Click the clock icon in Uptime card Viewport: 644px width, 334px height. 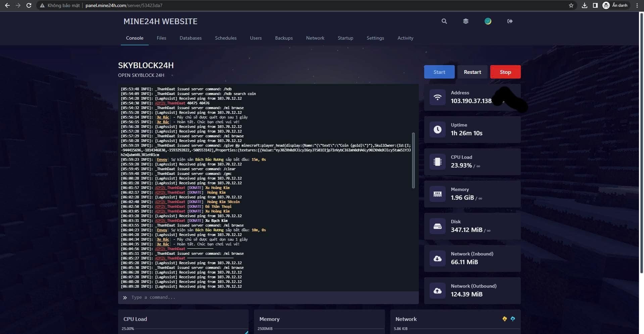click(438, 130)
